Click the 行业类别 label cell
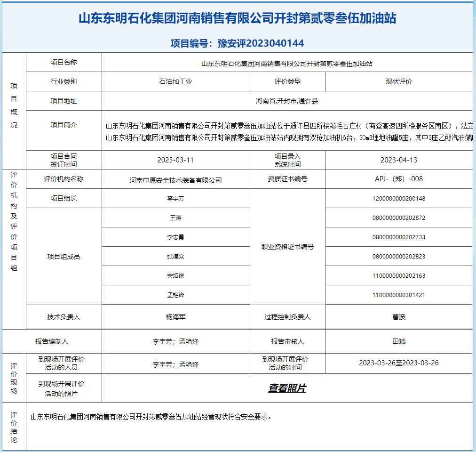 pos(64,81)
